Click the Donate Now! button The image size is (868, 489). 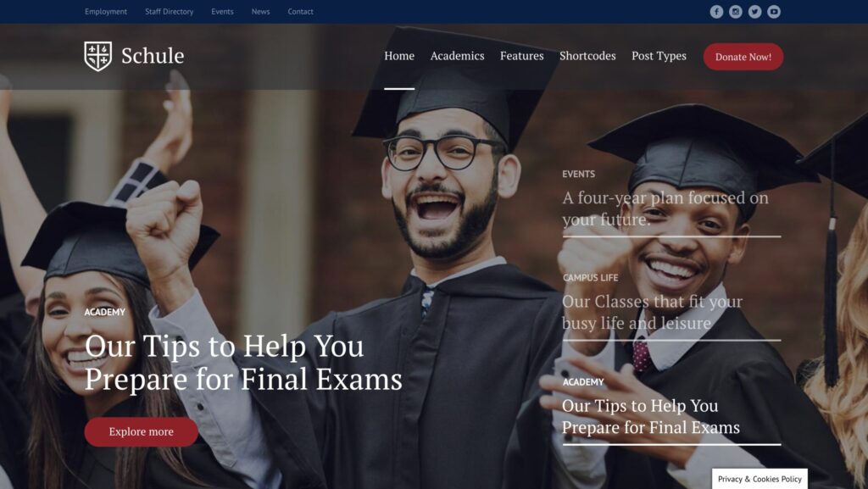coord(743,57)
